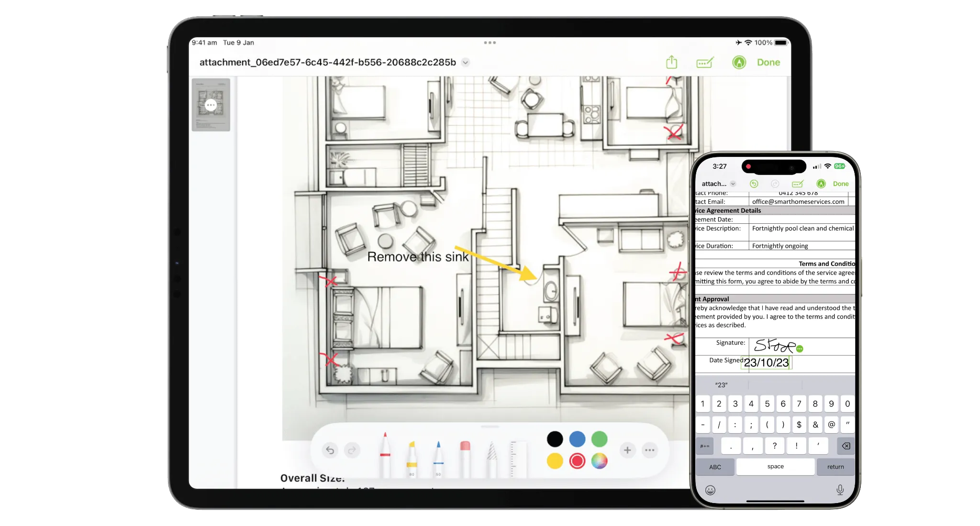Viewport: 980px width, 526px height.
Task: Select the green color swatch
Action: pyautogui.click(x=599, y=439)
